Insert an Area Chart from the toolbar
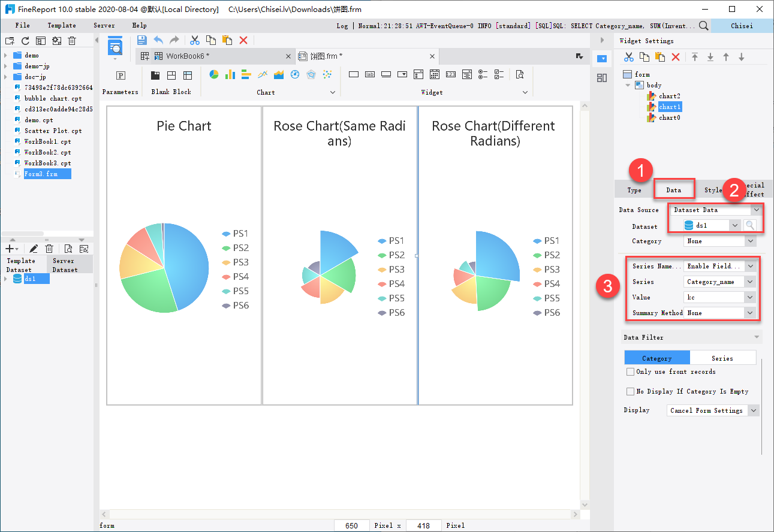This screenshot has width=774, height=532. [278, 74]
